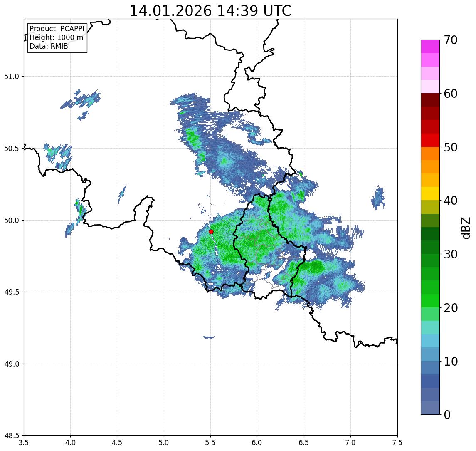The width and height of the screenshot is (476, 451).
Task: Click the title 14.01.2026 14:39 UTC
Action: (x=210, y=11)
